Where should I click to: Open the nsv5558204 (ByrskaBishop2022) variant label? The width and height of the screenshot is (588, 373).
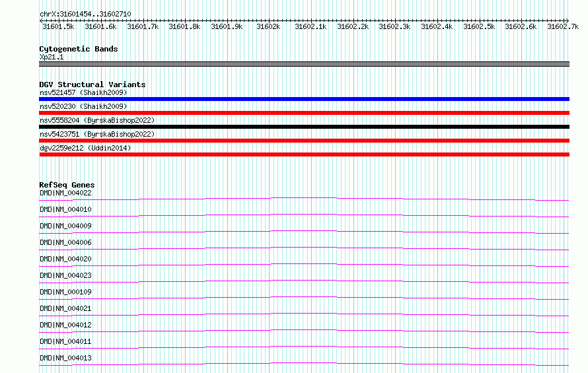[x=97, y=120]
